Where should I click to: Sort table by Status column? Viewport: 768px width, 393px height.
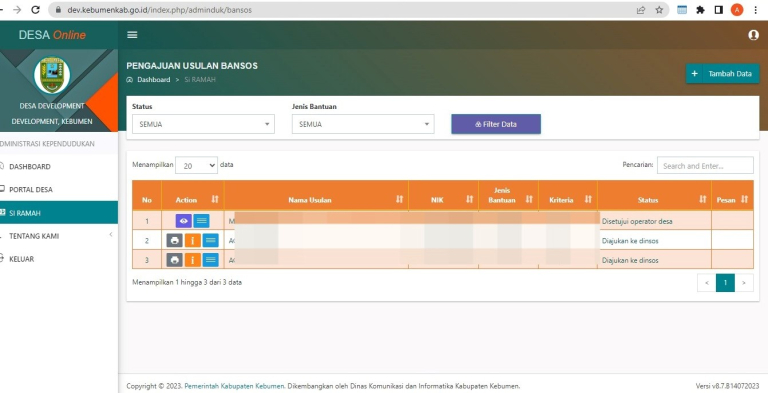click(702, 199)
